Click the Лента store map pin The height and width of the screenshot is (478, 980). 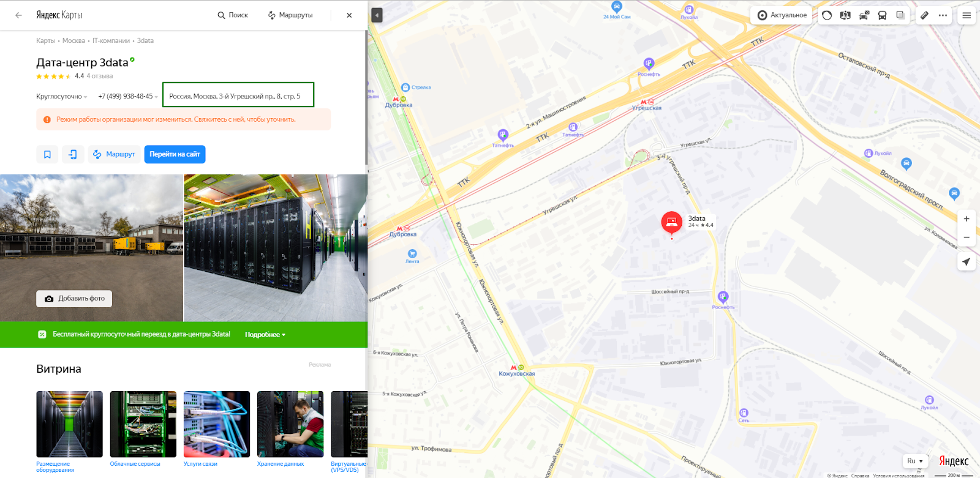pos(412,254)
